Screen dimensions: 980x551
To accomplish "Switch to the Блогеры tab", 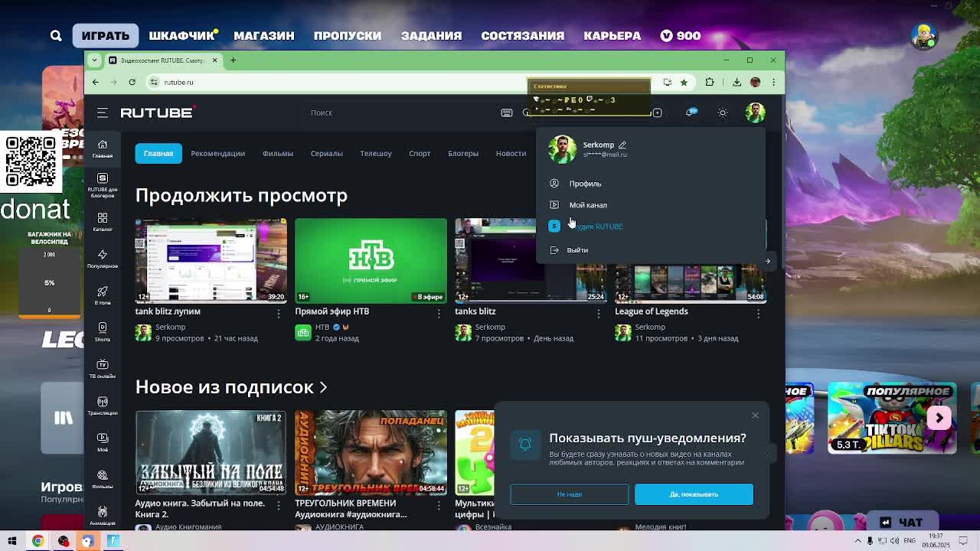I will pos(463,153).
